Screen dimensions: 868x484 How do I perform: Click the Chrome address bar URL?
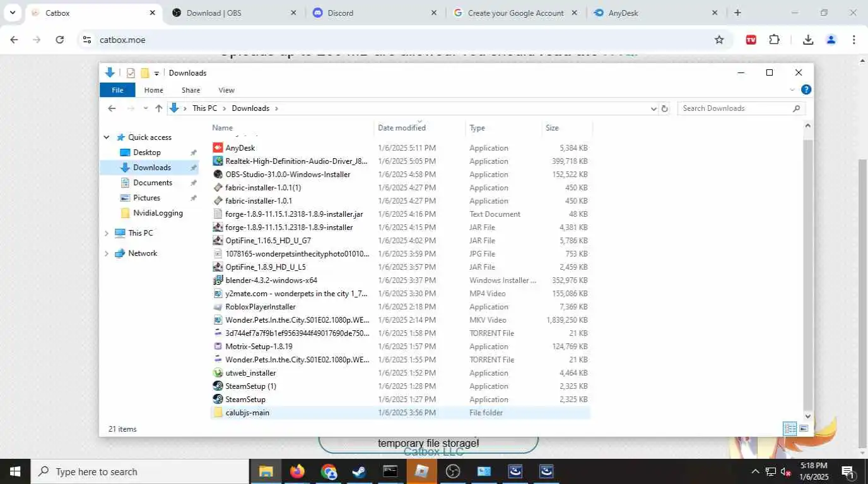(122, 40)
